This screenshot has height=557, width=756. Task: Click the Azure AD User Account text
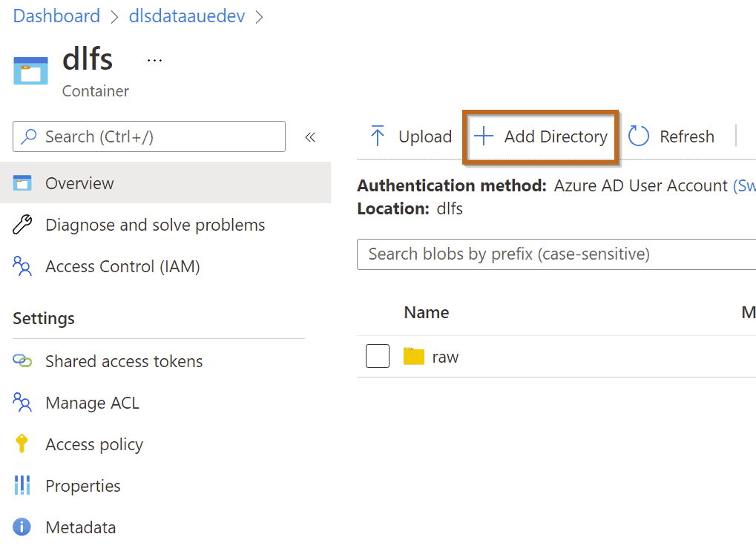point(640,185)
